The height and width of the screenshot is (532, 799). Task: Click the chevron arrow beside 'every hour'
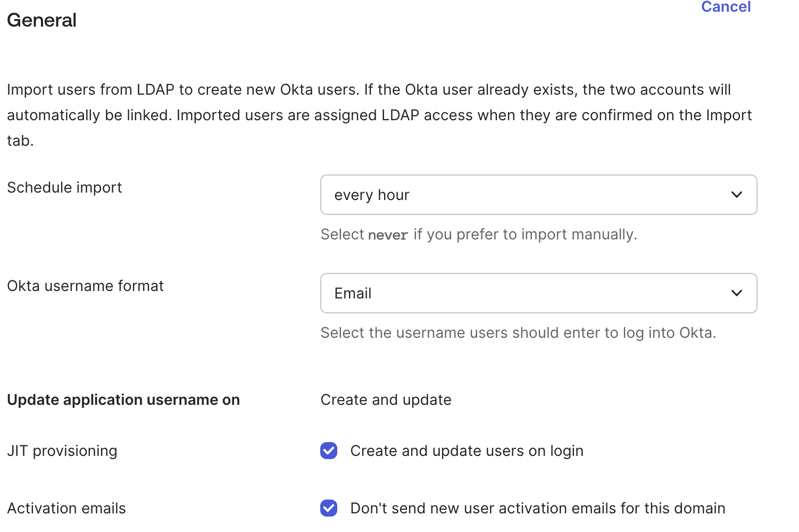coord(736,195)
